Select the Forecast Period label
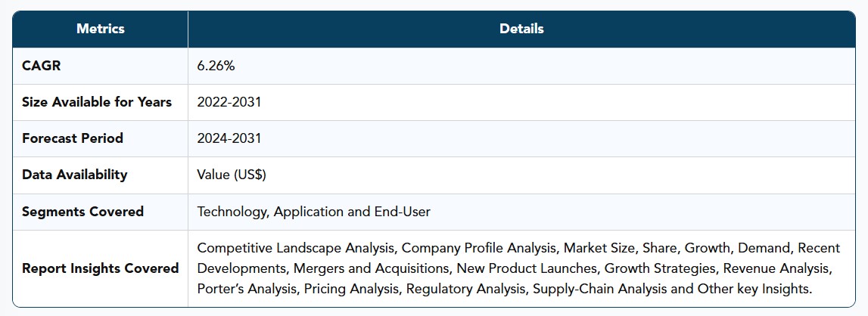This screenshot has height=316, width=868. tap(73, 138)
